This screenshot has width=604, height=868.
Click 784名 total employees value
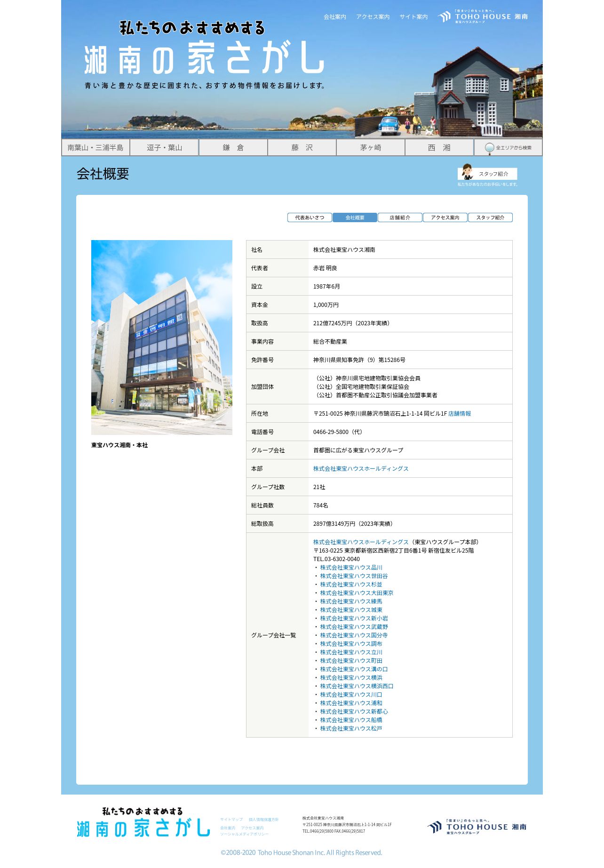321,506
